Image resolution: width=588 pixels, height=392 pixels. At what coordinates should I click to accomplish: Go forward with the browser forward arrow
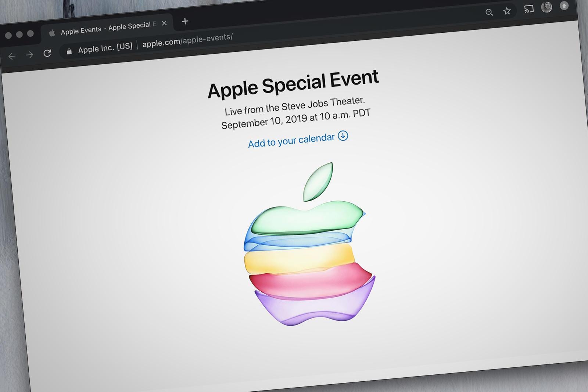[30, 55]
